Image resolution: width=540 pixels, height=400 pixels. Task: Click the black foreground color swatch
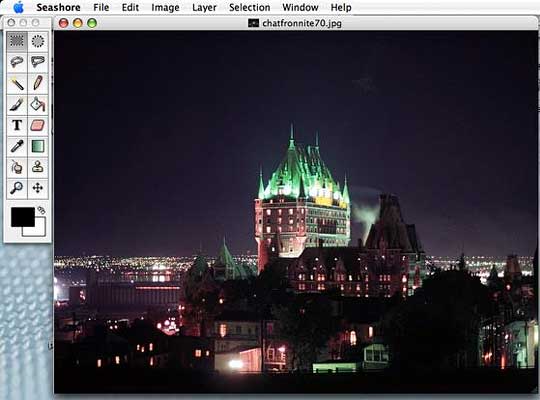point(23,217)
